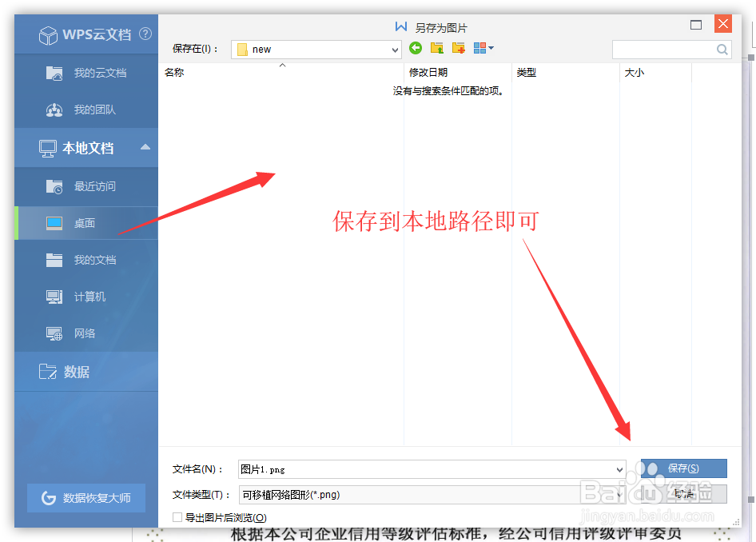Viewport: 756px width, 542px height.
Task: Click the search magnifier icon
Action: coord(722,50)
